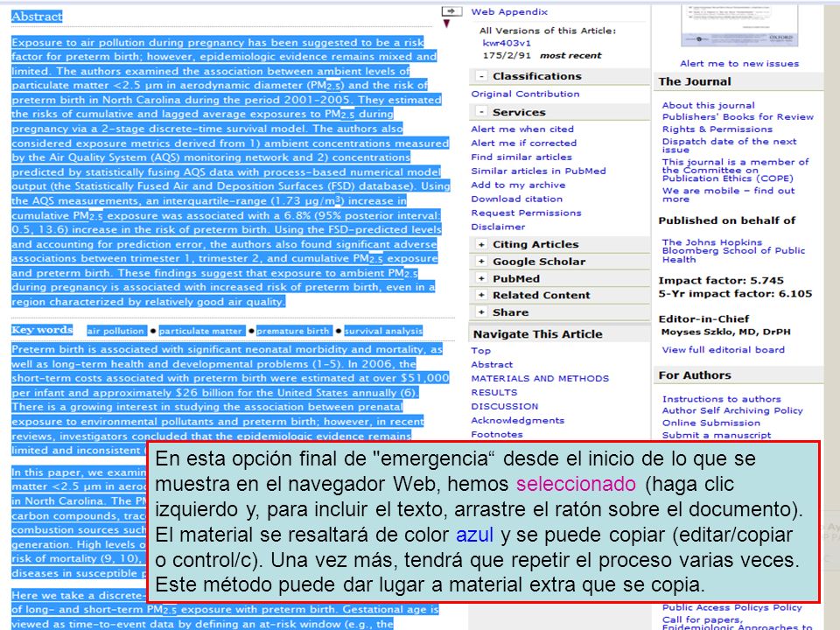
Task: Open Similar articles in PubMed
Action: point(538,171)
